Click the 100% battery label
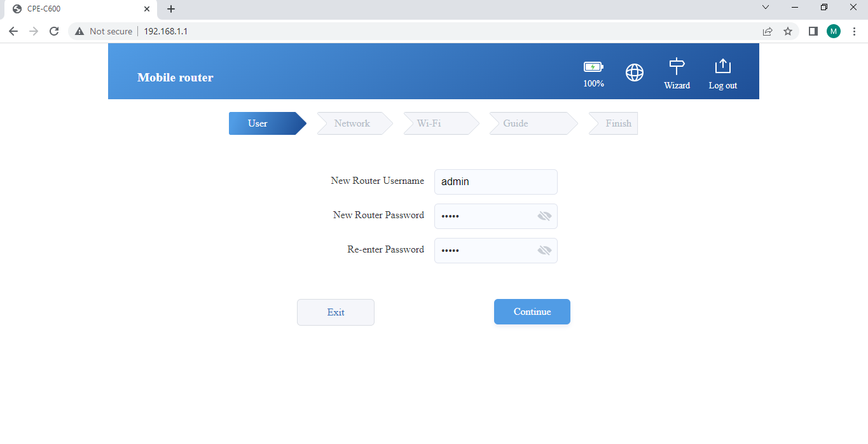Viewport: 868px width, 444px height. pyautogui.click(x=594, y=83)
